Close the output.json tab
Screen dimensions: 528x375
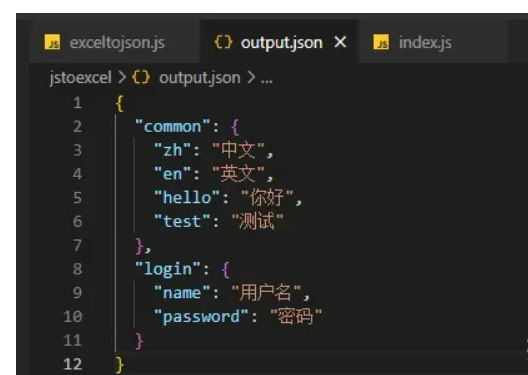[340, 42]
